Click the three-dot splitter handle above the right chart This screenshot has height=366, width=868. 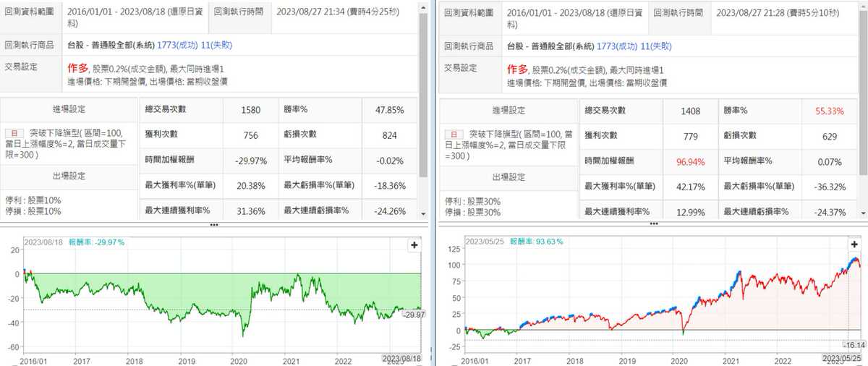click(x=654, y=225)
